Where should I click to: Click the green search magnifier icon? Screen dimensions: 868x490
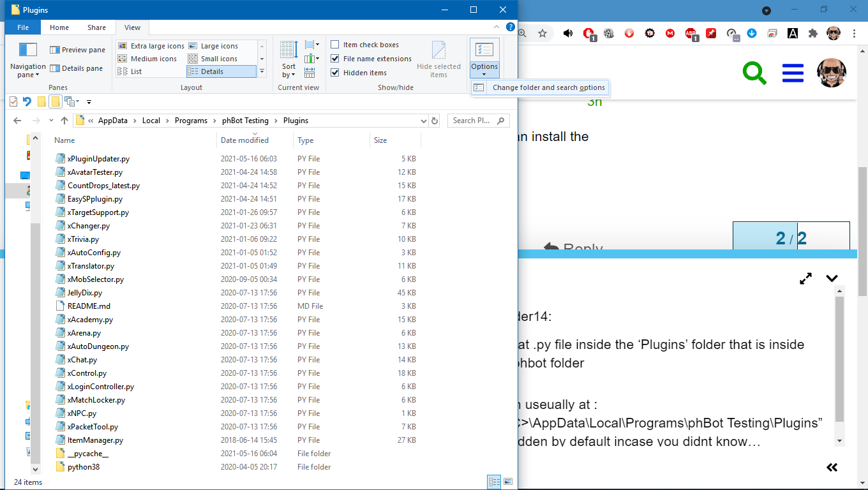coord(754,73)
